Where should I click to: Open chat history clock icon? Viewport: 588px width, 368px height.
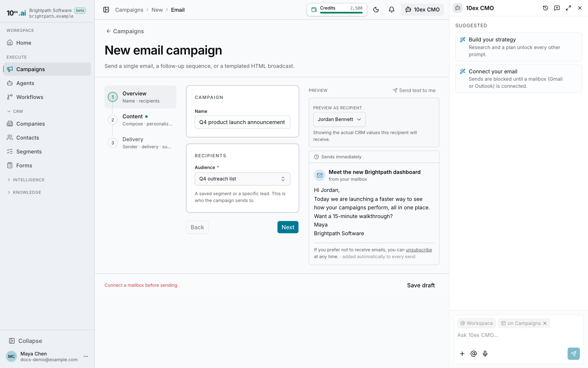(x=545, y=8)
